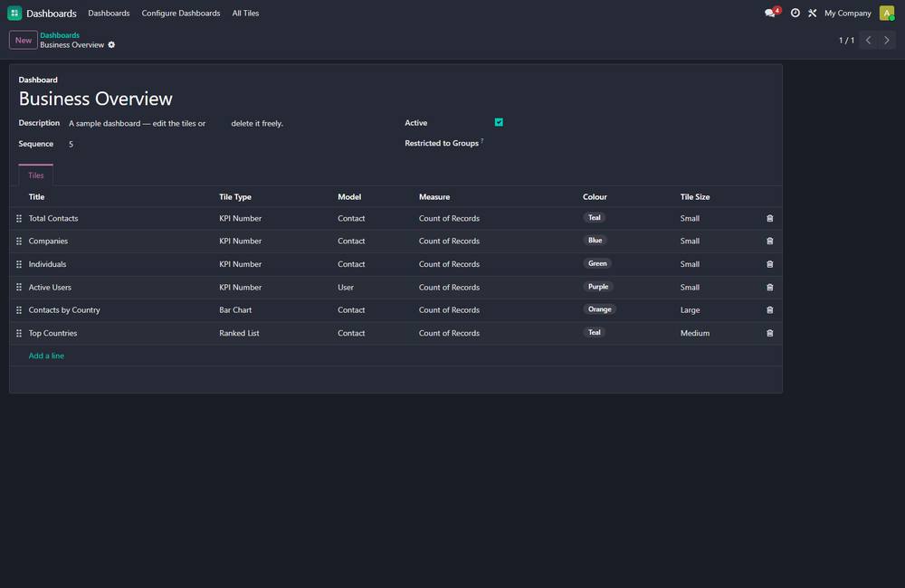This screenshot has height=588, width=905.
Task: Delete the Contacts by Country tile row
Action: pos(769,310)
